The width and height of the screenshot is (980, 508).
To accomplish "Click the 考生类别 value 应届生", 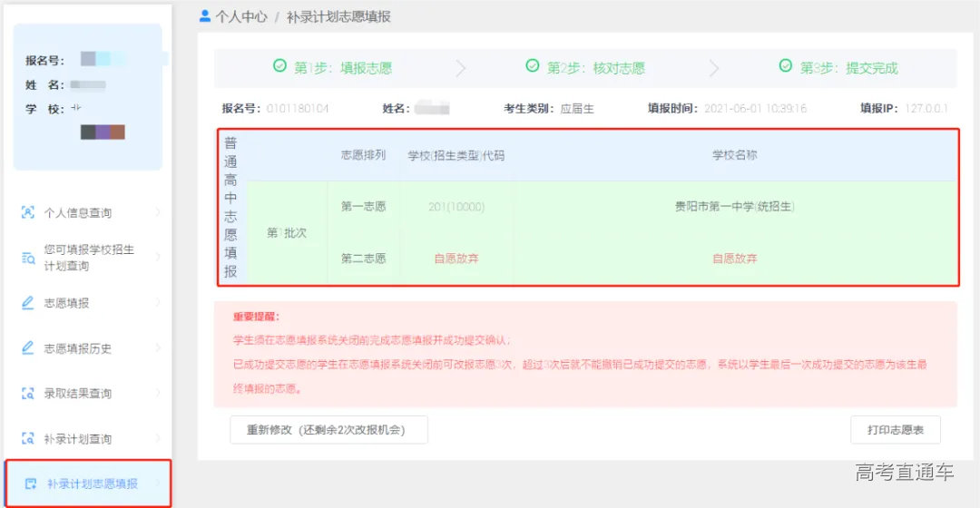I will point(577,108).
